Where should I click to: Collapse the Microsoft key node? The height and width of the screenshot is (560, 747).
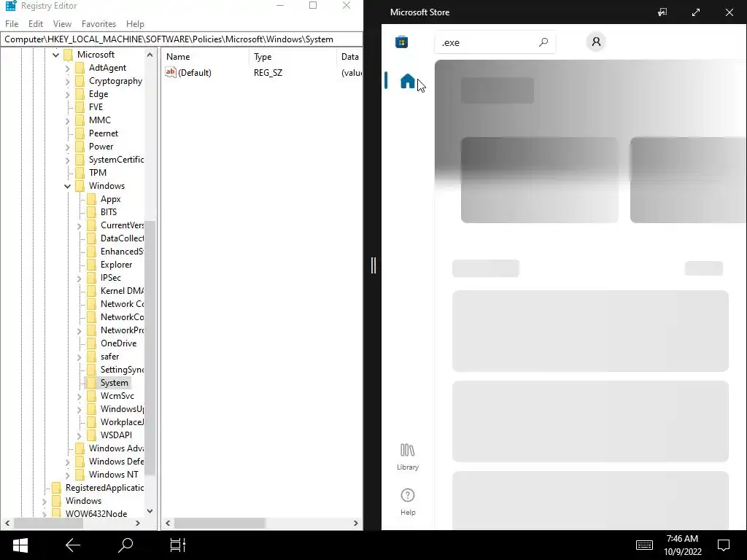pyautogui.click(x=55, y=55)
